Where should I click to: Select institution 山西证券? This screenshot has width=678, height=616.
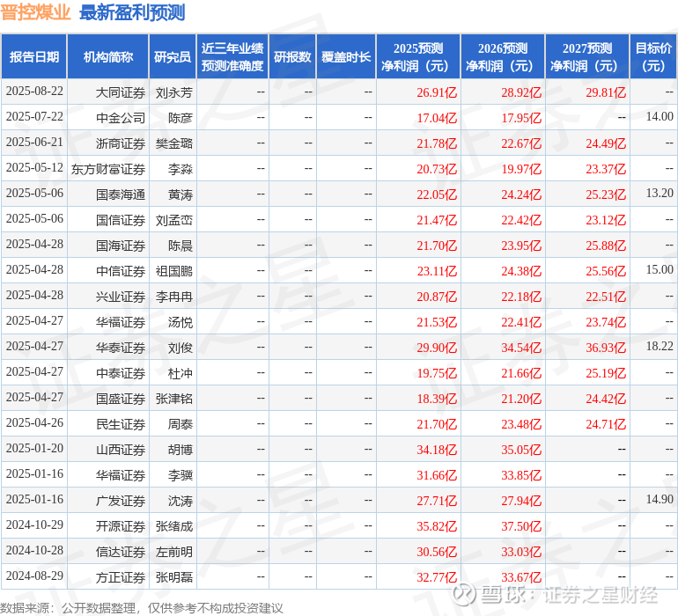(x=121, y=450)
